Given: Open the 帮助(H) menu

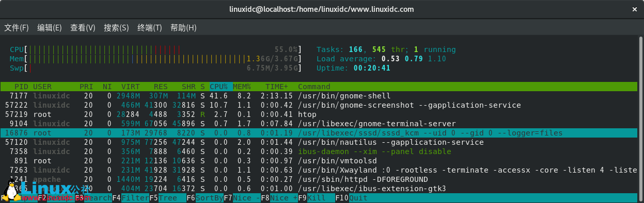Looking at the screenshot, I should pos(183,28).
